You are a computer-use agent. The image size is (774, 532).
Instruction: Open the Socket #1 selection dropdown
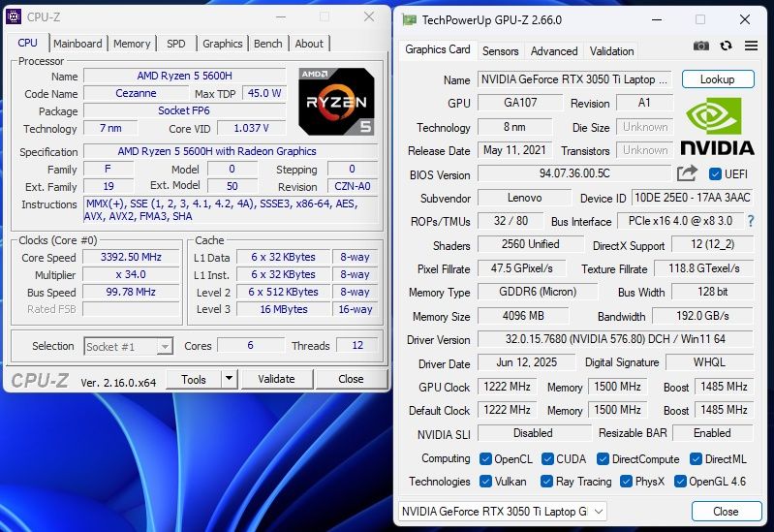[128, 346]
